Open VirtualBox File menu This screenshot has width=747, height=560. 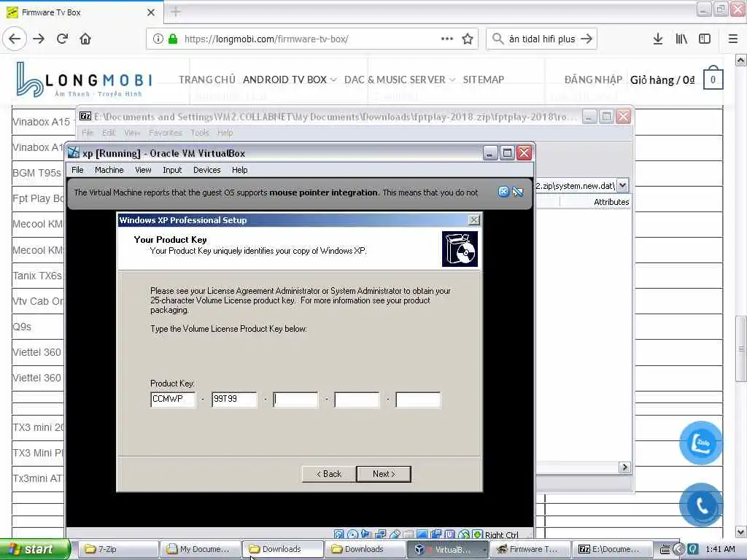[x=77, y=170]
